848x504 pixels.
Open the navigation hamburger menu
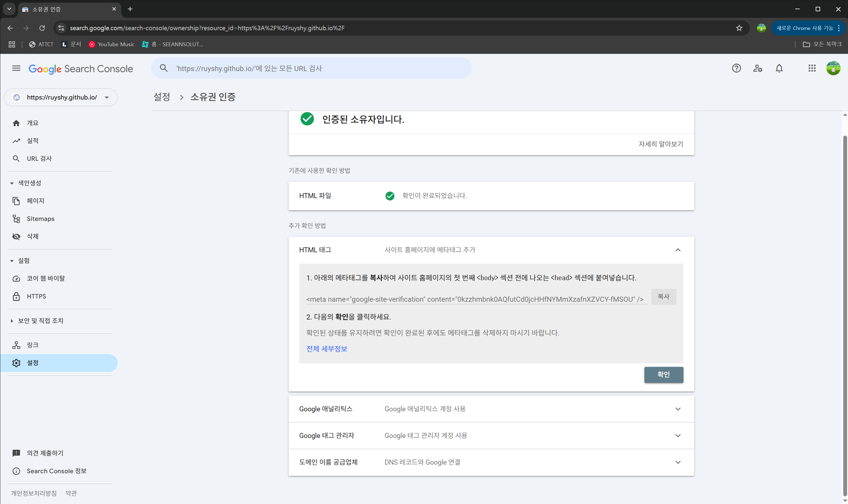pos(16,68)
